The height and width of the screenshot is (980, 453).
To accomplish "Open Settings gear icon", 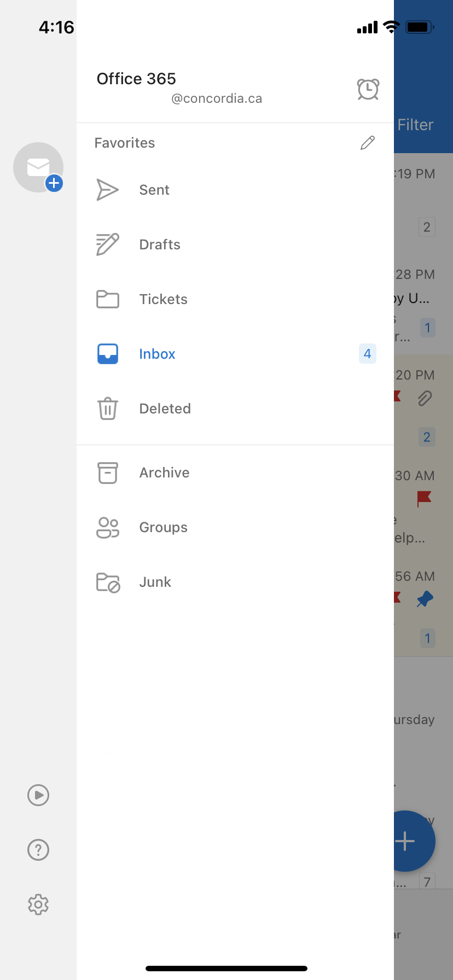I will click(38, 904).
